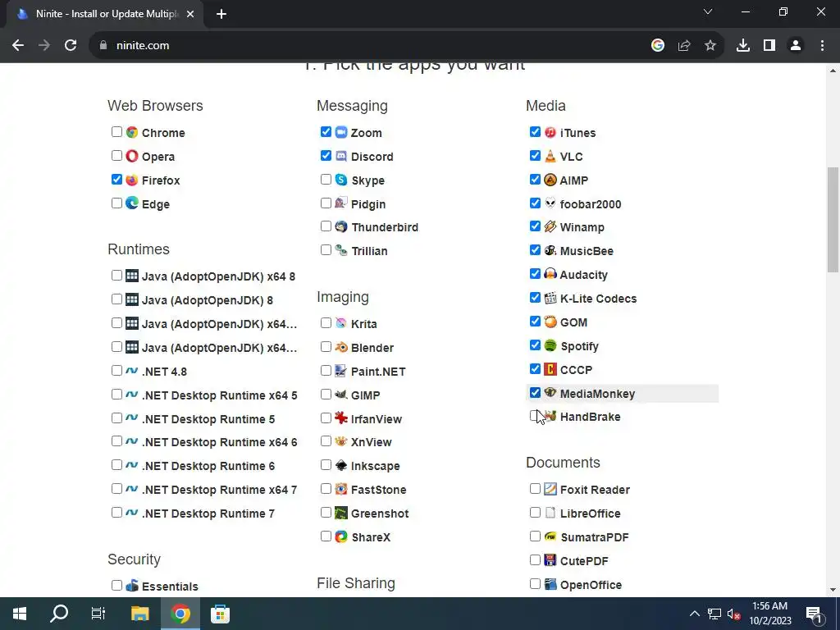Click the share this page icon
The width and height of the screenshot is (840, 630).
coord(684,46)
